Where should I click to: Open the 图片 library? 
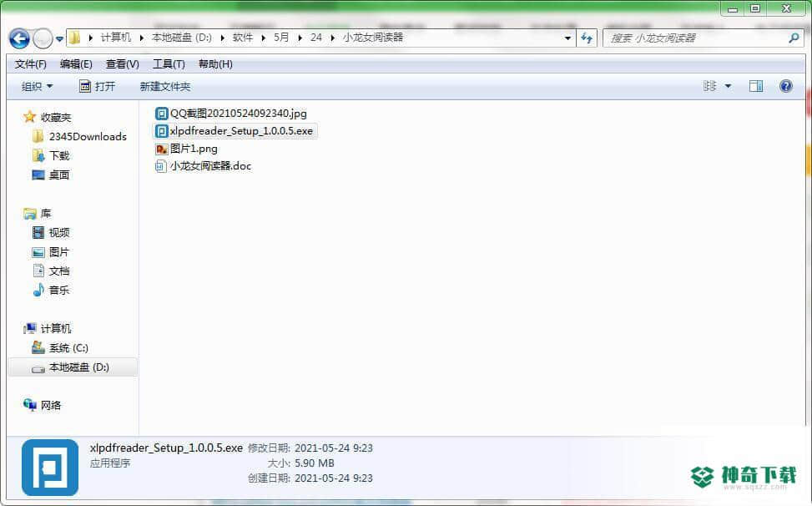point(59,251)
